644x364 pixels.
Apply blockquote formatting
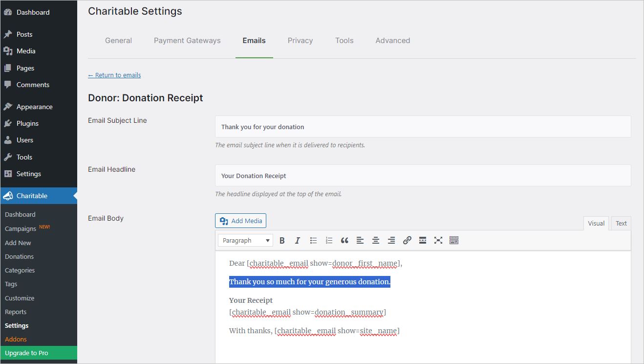(x=344, y=240)
